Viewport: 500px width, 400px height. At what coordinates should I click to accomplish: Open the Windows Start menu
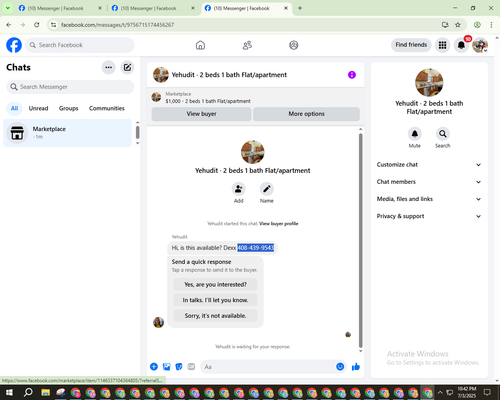coord(9,392)
